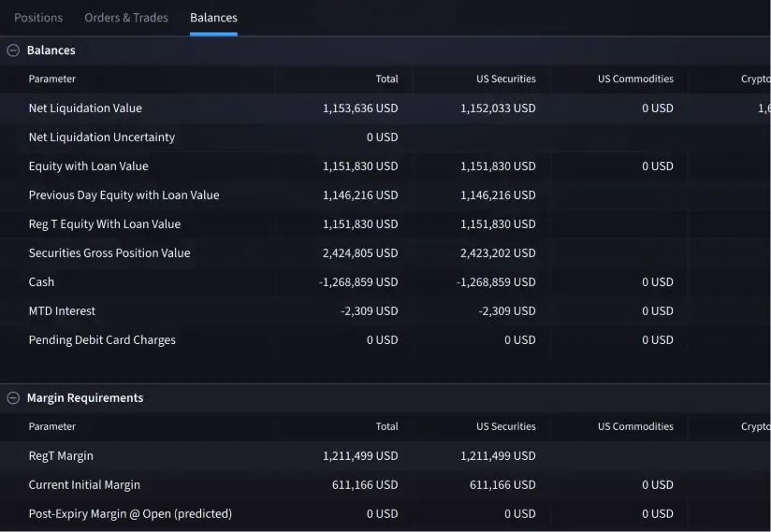Viewport: 771px width, 532px height.
Task: Collapse the Balances section
Action: [x=13, y=50]
